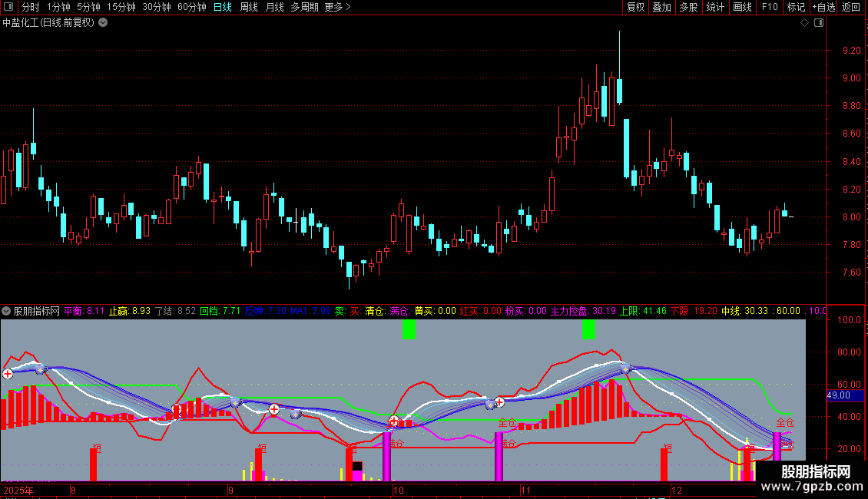The height and width of the screenshot is (499, 868).
Task: Activate the 画线 drawing tool
Action: pyautogui.click(x=742, y=7)
